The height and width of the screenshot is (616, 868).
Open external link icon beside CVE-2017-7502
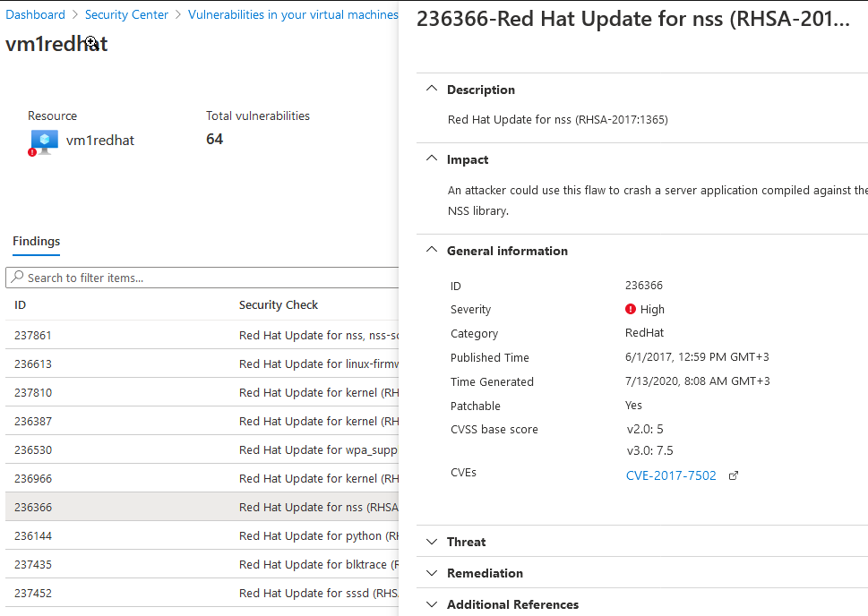coord(734,475)
